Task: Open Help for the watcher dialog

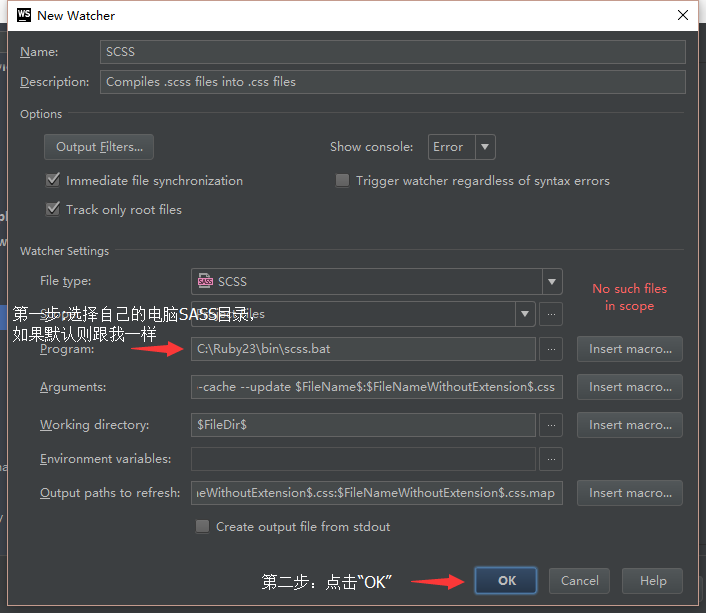Action: pos(652,581)
